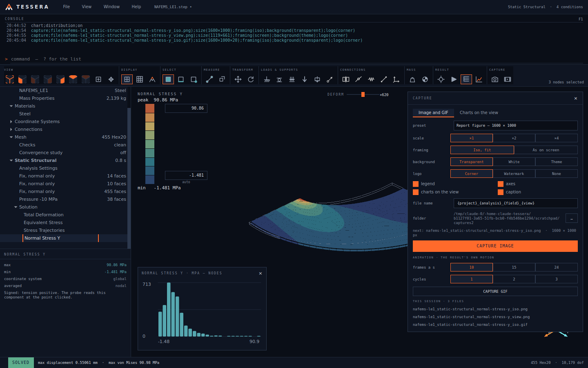The image size is (588, 368).
Task: Click the circular rotate arrow icon under Transform
Action: tap(251, 79)
